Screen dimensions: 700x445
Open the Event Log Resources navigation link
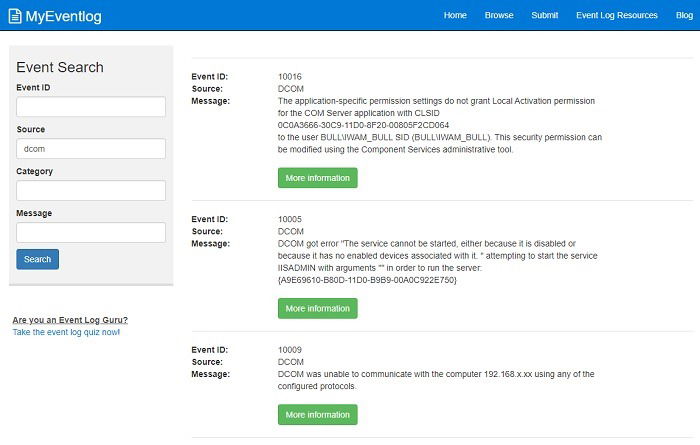[617, 15]
